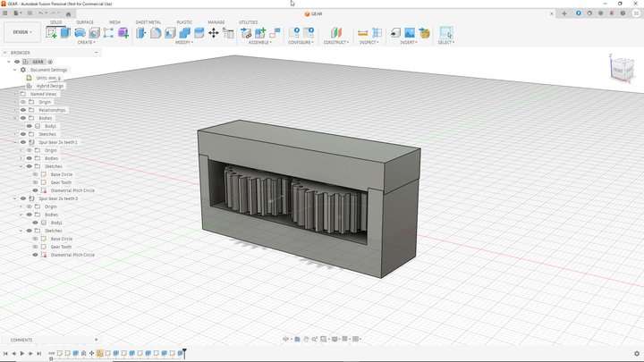Hide the top-level Bodies folder
The image size is (644, 362).
(x=23, y=118)
